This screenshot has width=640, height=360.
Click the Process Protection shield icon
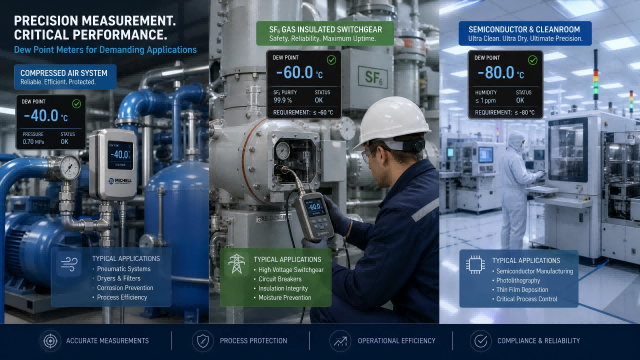(203, 341)
